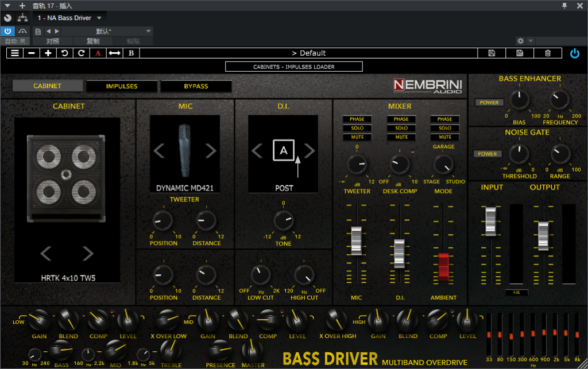The height and width of the screenshot is (369, 588).
Task: Toggle plugin power with the blue power icon
Action: tap(574, 53)
